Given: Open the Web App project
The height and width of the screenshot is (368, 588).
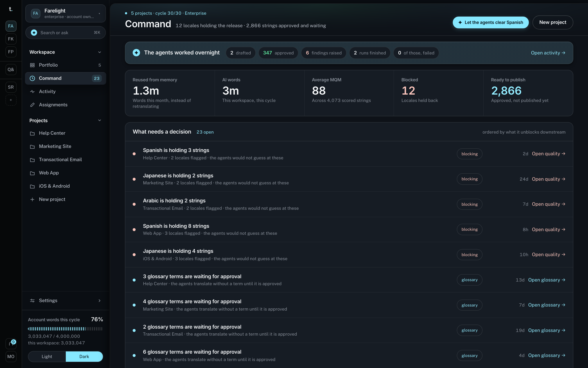Looking at the screenshot, I should point(66,173).
